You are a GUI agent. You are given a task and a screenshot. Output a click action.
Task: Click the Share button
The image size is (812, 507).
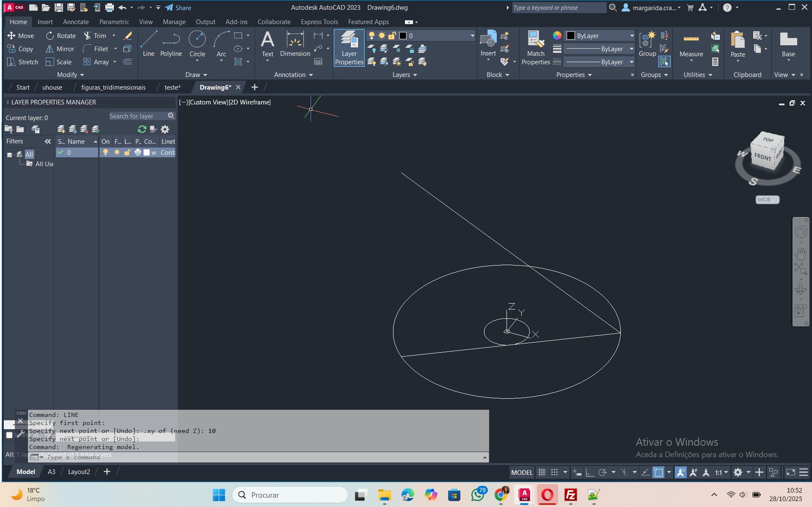(x=178, y=8)
